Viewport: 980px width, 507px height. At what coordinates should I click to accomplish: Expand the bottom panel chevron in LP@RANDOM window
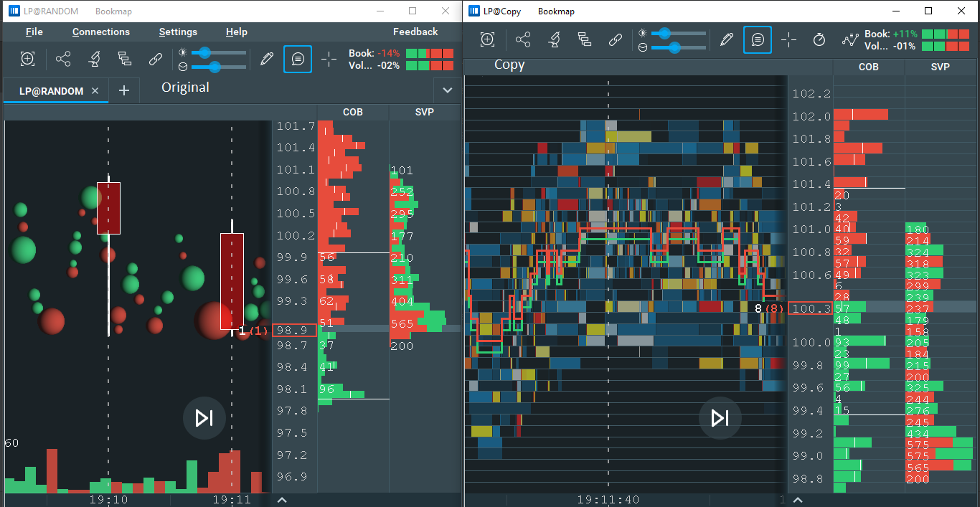[x=282, y=500]
